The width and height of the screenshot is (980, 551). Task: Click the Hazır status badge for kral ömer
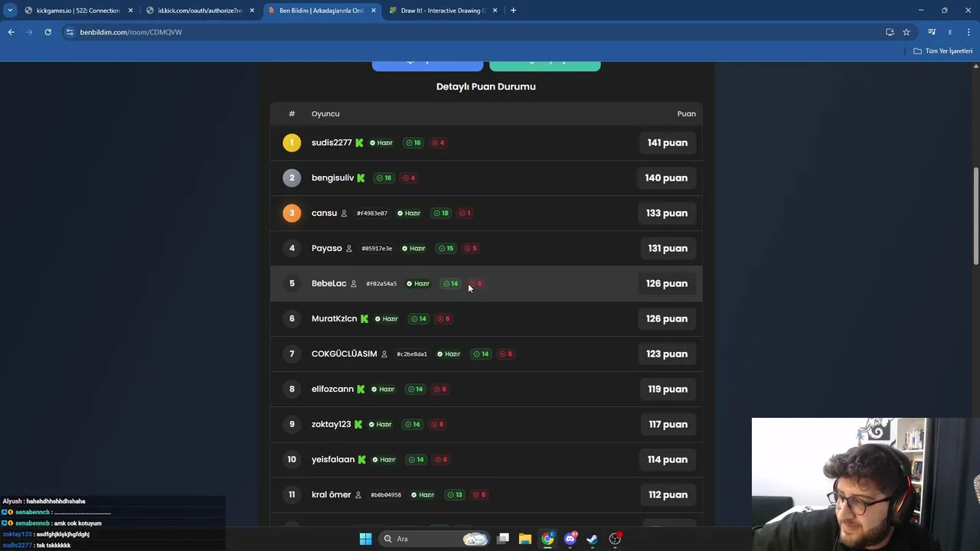click(423, 494)
